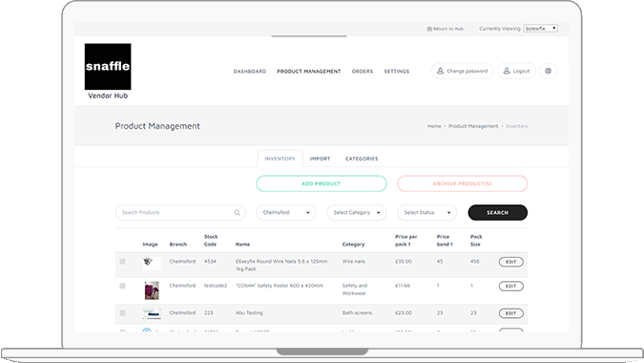Click Add Product button
This screenshot has width=644, height=363.
pos(322,183)
